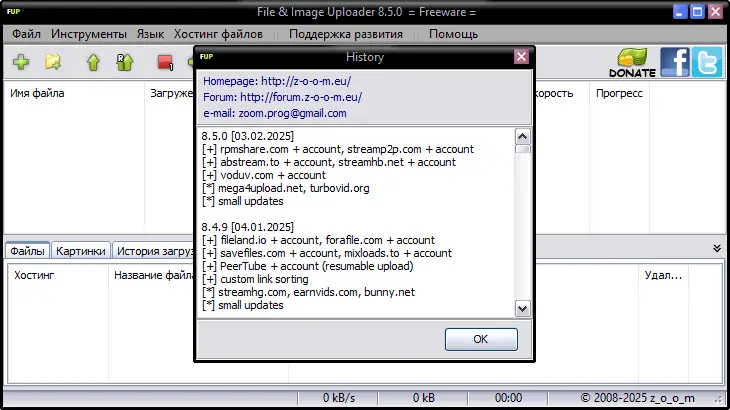Click the History scrollbar thumb
Image resolution: width=730 pixels, height=410 pixels.
pyautogui.click(x=522, y=149)
